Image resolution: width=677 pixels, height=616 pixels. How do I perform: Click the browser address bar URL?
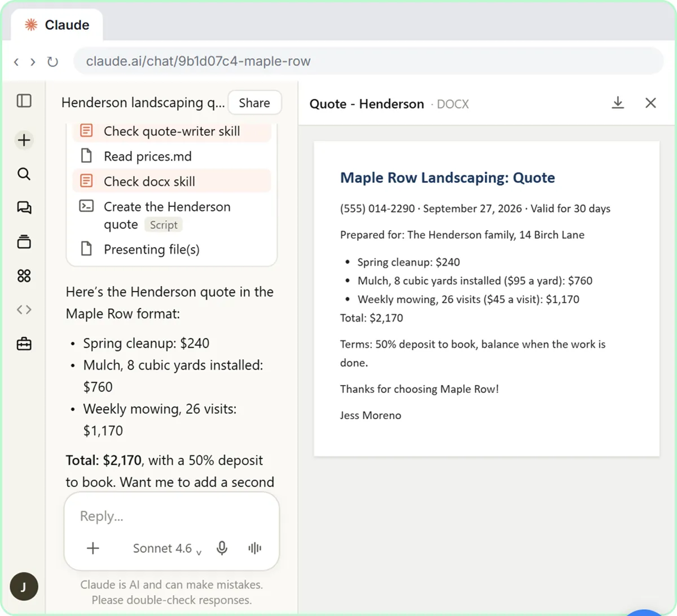tap(368, 61)
